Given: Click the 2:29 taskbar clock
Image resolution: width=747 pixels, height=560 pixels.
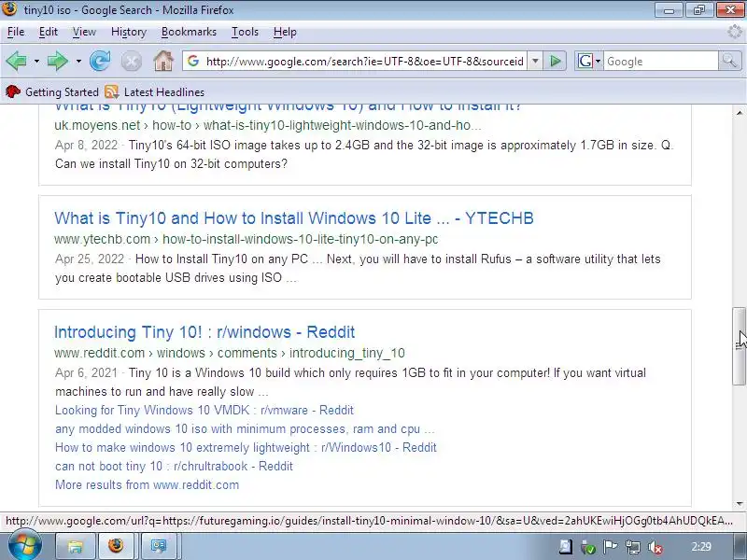Looking at the screenshot, I should click(701, 547).
